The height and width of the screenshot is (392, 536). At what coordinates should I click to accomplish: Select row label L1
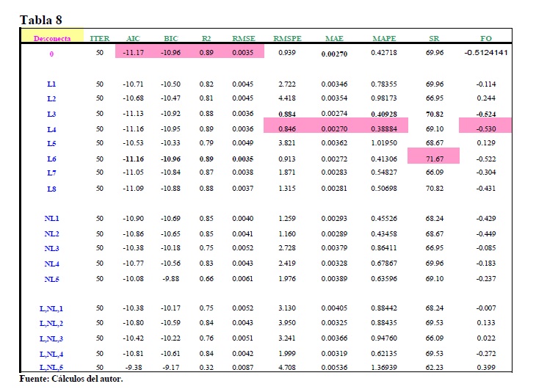tap(51, 84)
